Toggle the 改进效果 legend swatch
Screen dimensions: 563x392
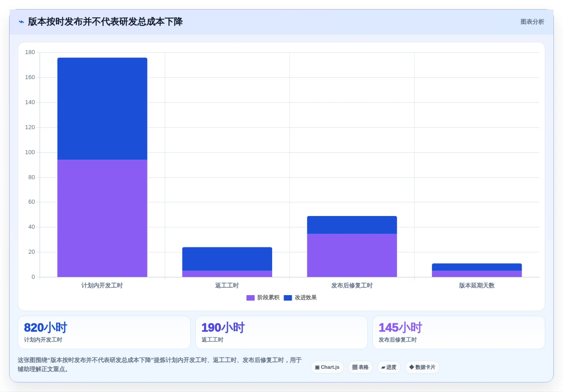288,298
